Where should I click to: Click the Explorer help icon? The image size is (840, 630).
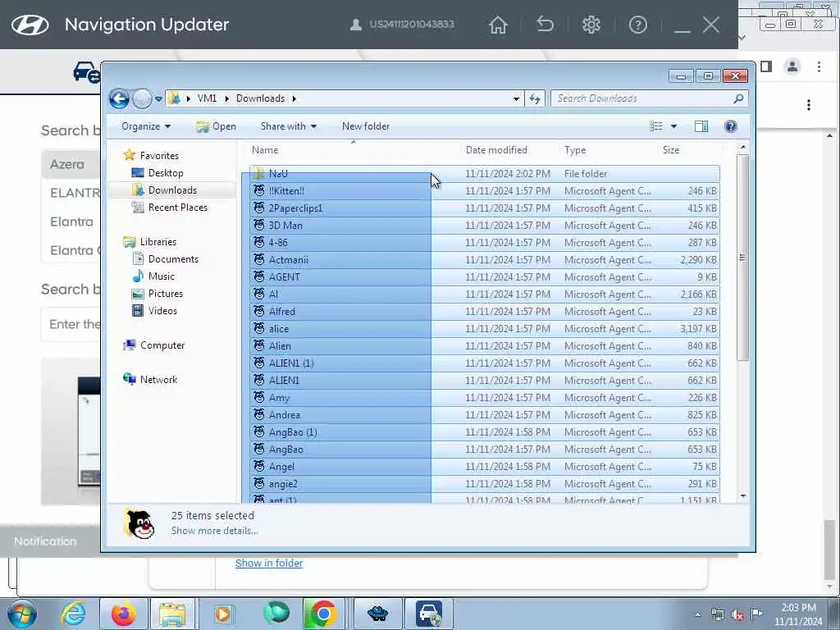pos(730,126)
